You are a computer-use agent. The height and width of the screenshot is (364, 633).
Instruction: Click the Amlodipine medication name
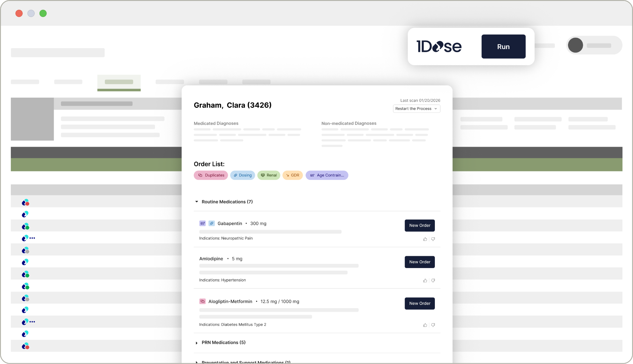(211, 259)
